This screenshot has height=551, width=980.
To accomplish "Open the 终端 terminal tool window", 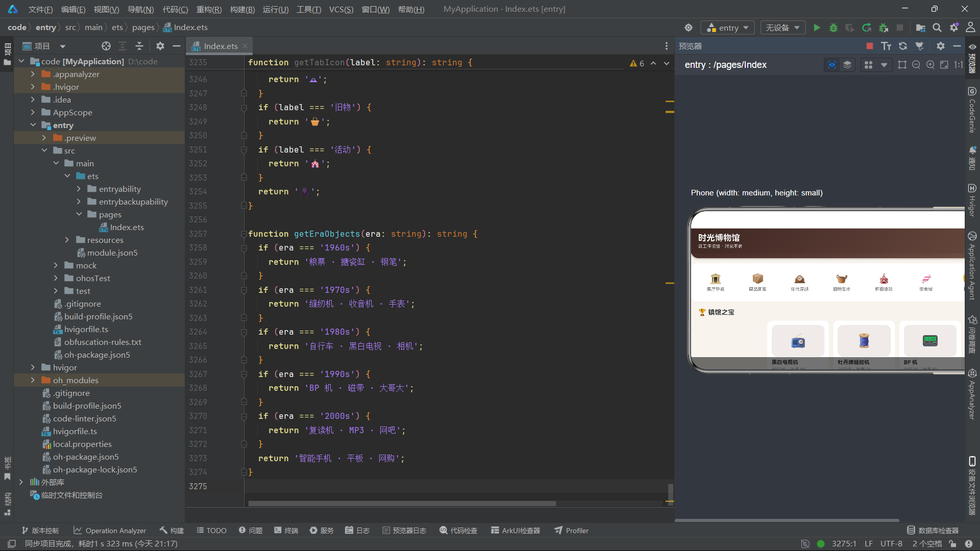I will click(286, 531).
